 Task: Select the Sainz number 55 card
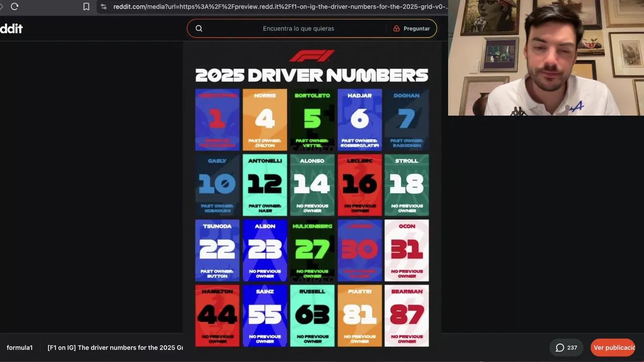pos(265,316)
